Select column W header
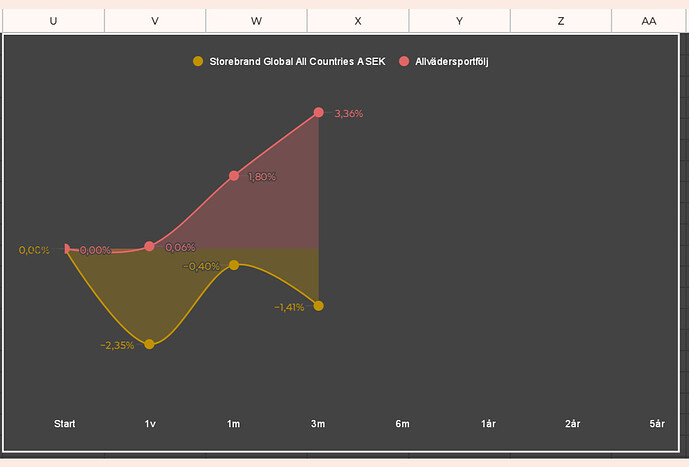The image size is (689, 467). click(256, 21)
